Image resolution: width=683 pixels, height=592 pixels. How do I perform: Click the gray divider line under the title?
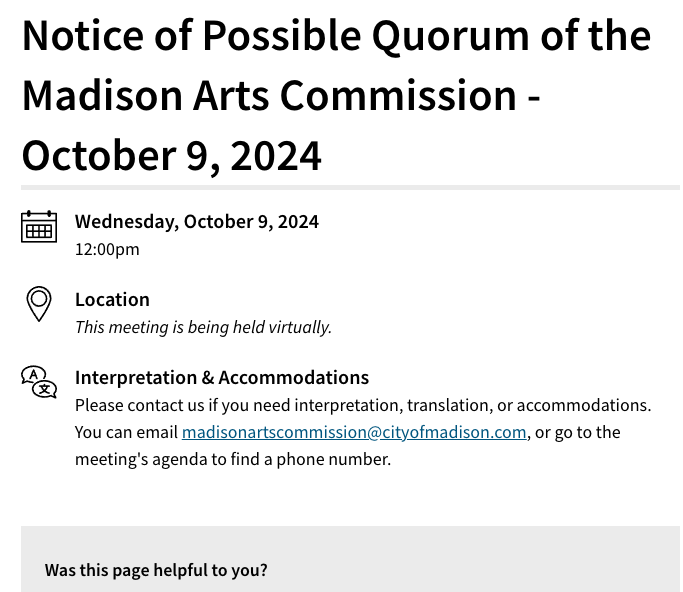coord(350,188)
